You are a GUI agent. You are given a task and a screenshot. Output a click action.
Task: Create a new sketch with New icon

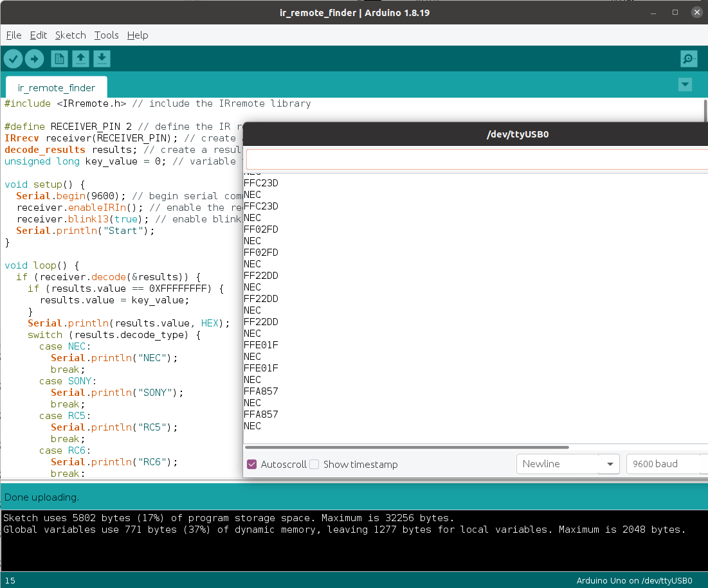(x=59, y=58)
